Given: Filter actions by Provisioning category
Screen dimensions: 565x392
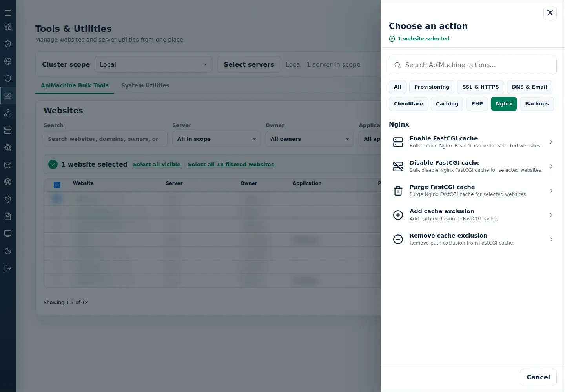Looking at the screenshot, I should 432,87.
